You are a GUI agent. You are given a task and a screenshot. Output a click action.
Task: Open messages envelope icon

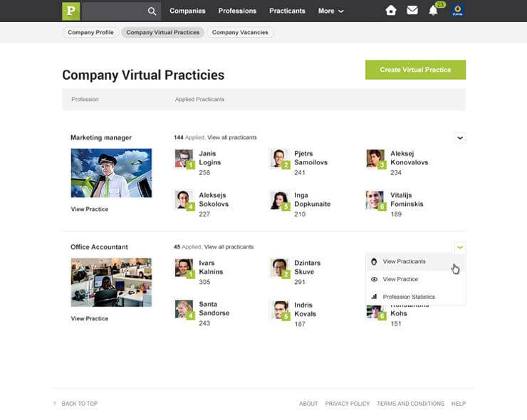[x=412, y=11]
